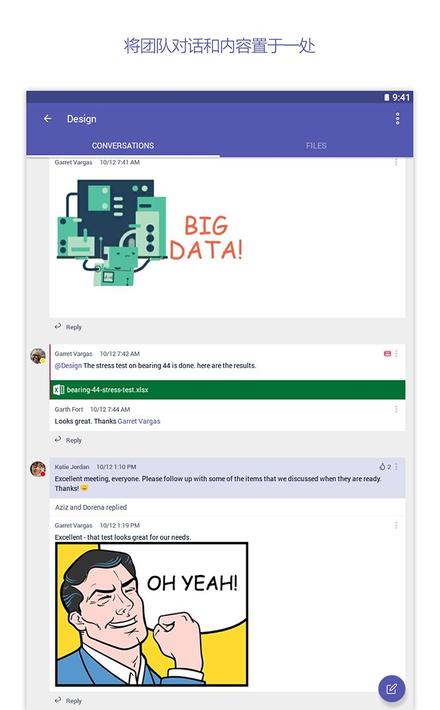Reply under the OH YEAH comic image
Screen dimensions: 440x710
pos(68,700)
